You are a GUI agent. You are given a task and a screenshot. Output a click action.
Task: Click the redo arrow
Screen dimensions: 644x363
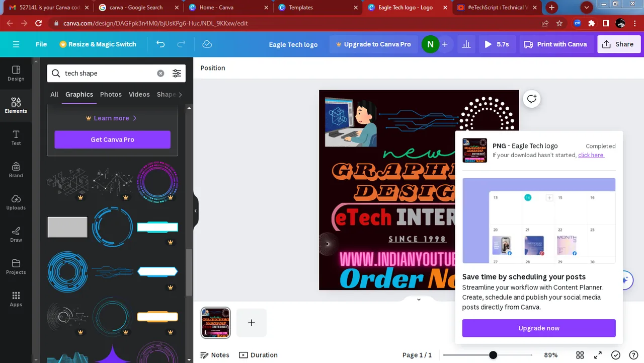click(x=181, y=44)
